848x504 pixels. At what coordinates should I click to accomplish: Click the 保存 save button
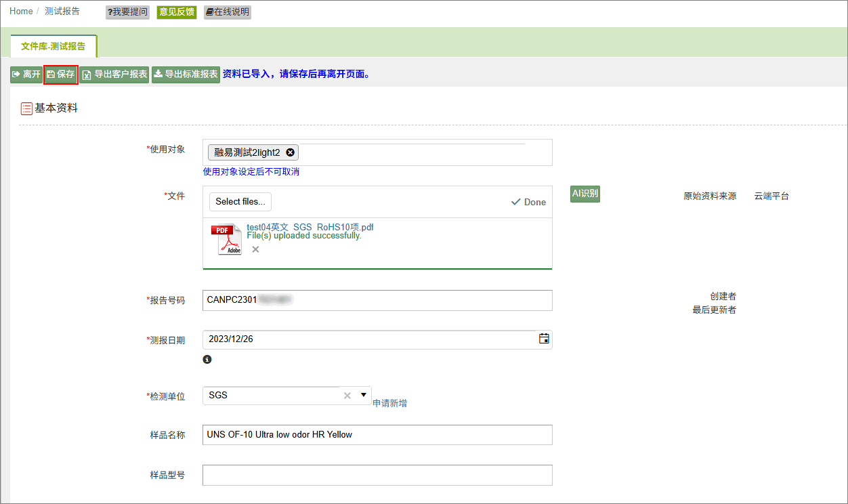(61, 75)
